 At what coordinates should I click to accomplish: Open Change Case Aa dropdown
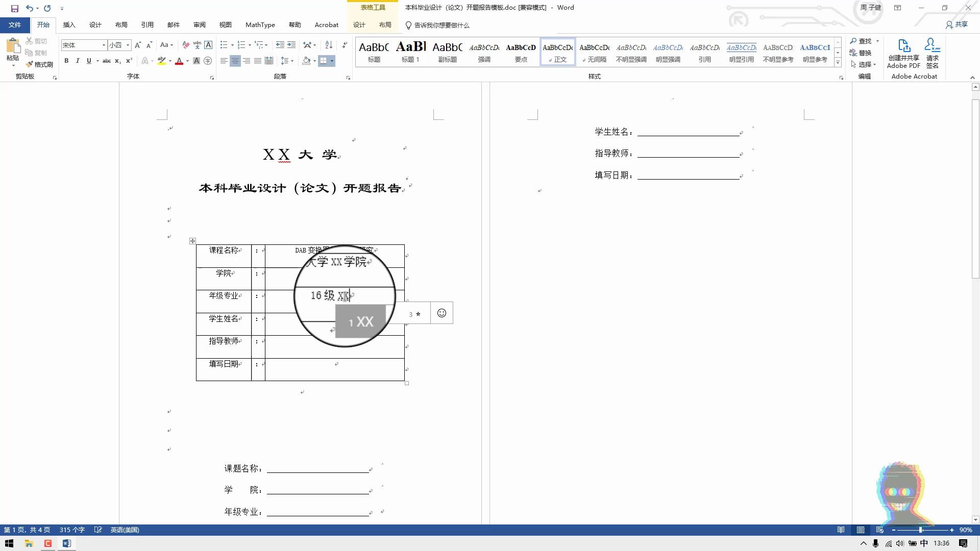(166, 45)
